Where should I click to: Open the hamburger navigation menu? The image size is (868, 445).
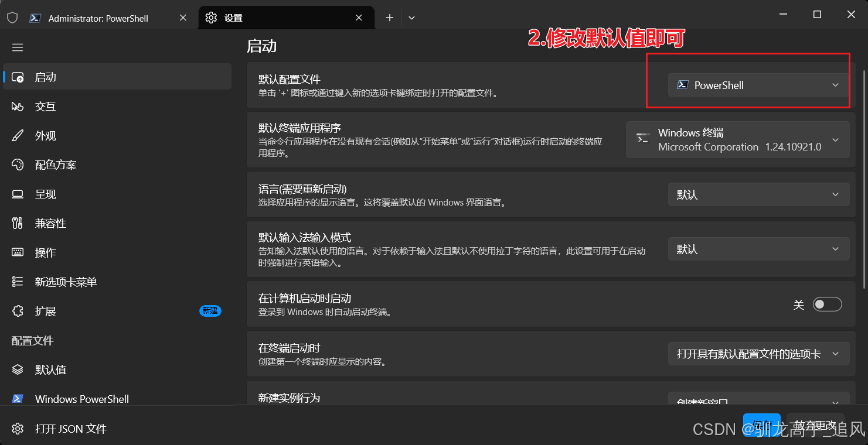pyautogui.click(x=18, y=47)
